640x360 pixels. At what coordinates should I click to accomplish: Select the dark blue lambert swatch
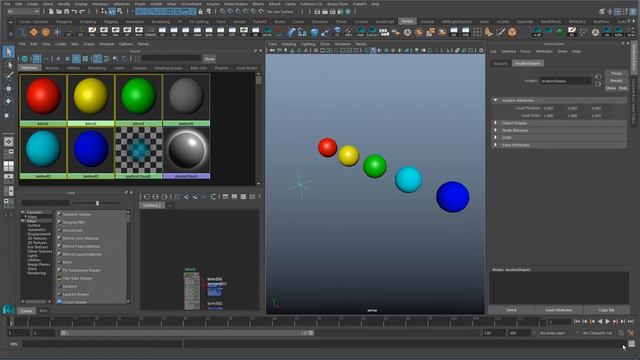click(x=91, y=153)
